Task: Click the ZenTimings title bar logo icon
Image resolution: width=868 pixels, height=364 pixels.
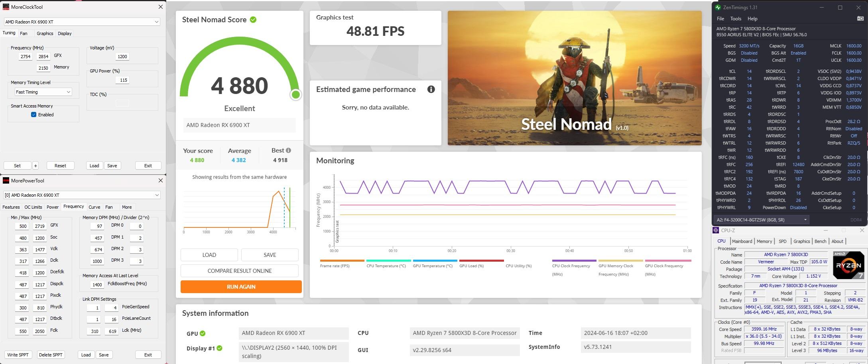Action: pyautogui.click(x=718, y=7)
